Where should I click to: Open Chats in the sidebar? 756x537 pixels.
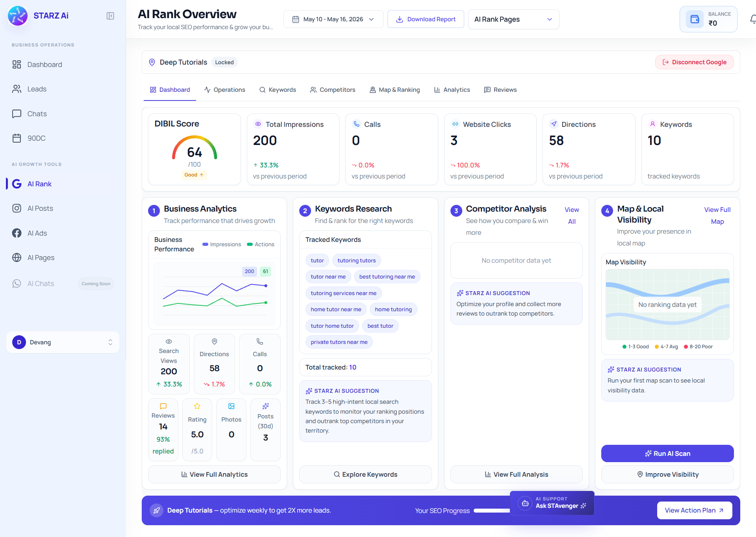[63, 114]
